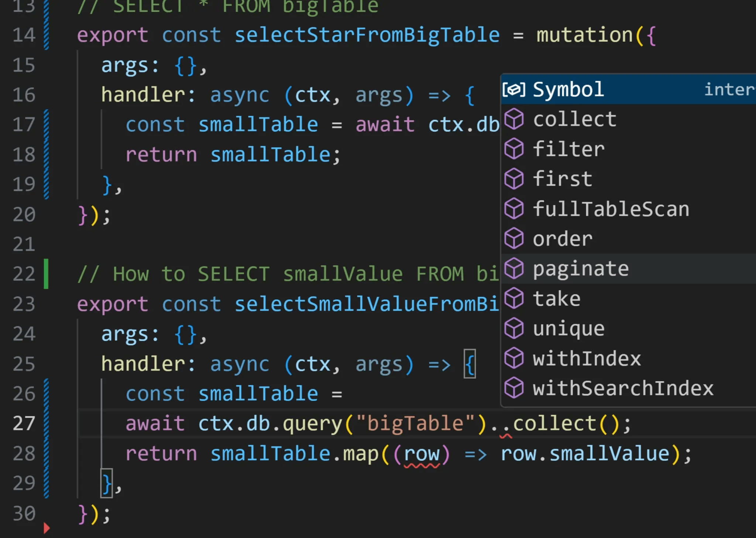
Task: Click the cube icon beside fullTableScan
Action: click(514, 209)
